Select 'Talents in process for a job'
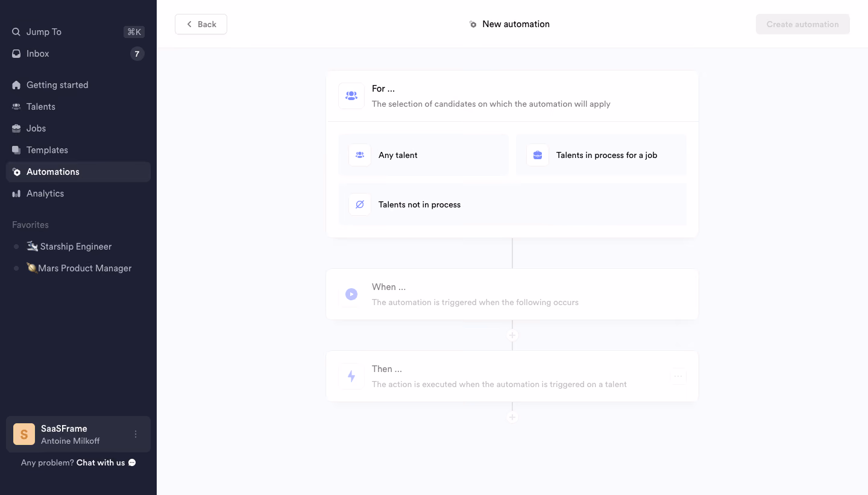Screen dimensions: 868x495 602,155
